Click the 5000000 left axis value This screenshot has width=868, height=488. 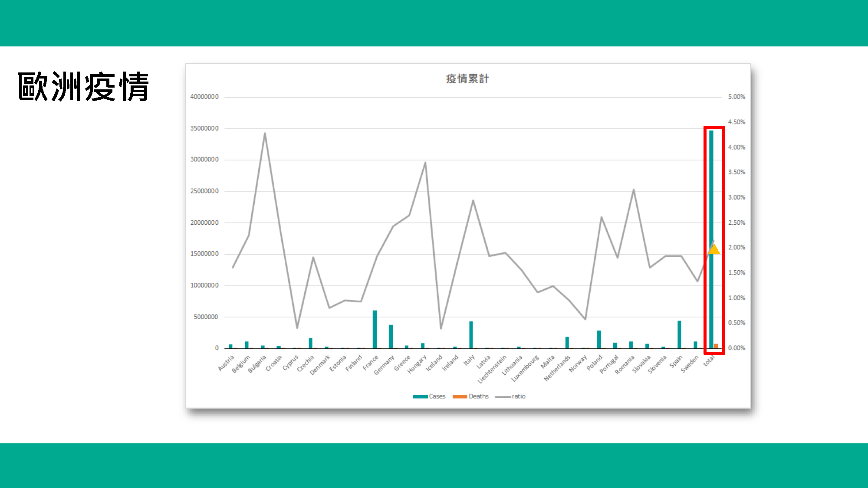(x=206, y=317)
